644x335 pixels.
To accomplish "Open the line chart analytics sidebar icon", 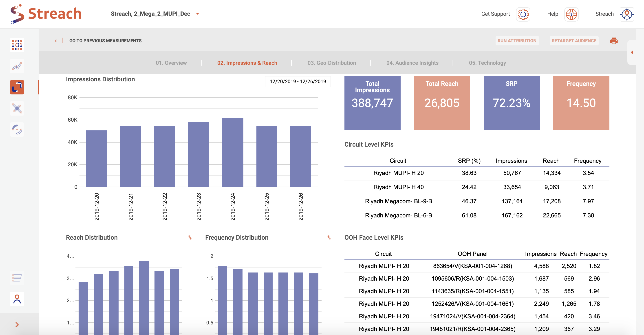I will coord(17,66).
